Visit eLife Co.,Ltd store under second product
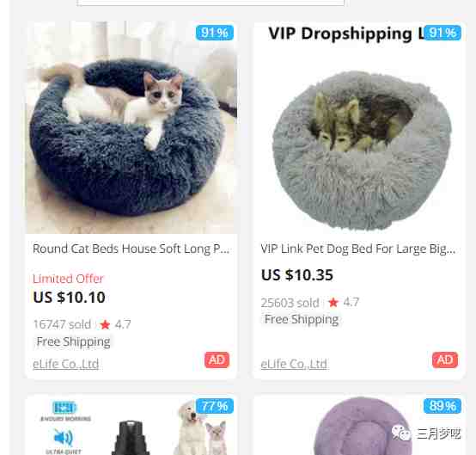Image resolution: width=476 pixels, height=455 pixels. [294, 364]
